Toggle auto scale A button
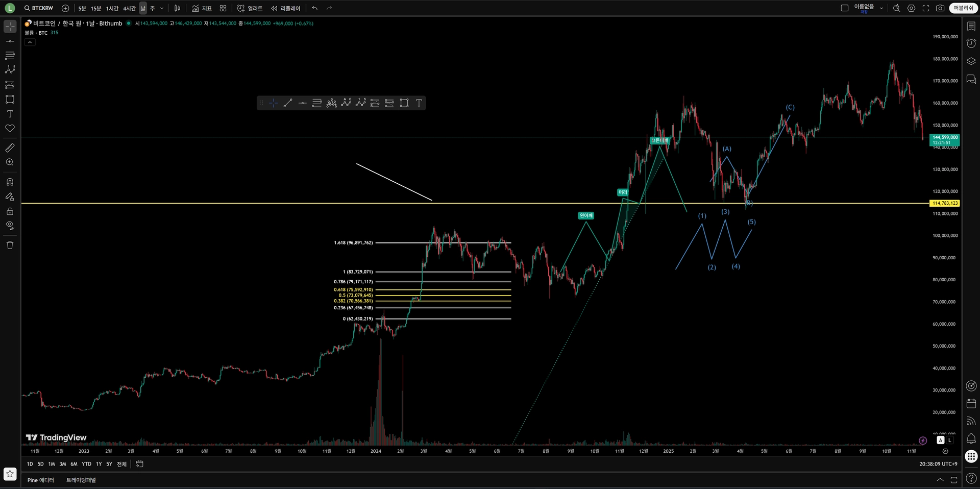The width and height of the screenshot is (980, 489). coord(941,440)
